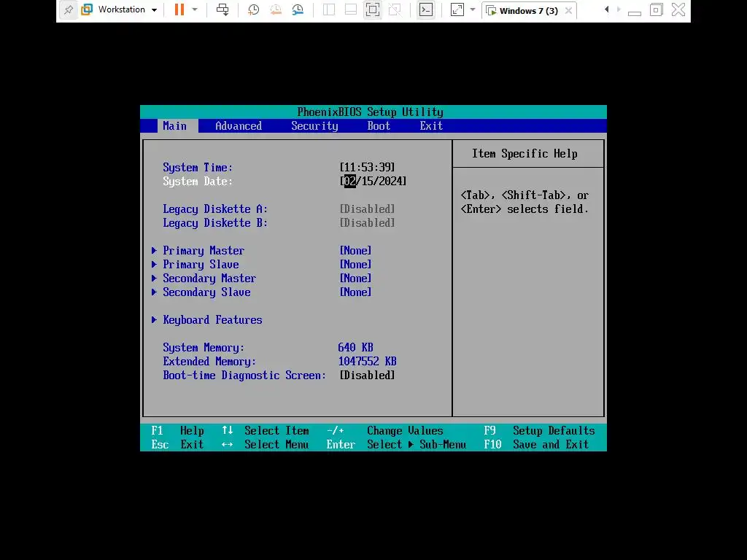747x560 pixels.
Task: Click the System Memory 640 KB value
Action: 355,347
